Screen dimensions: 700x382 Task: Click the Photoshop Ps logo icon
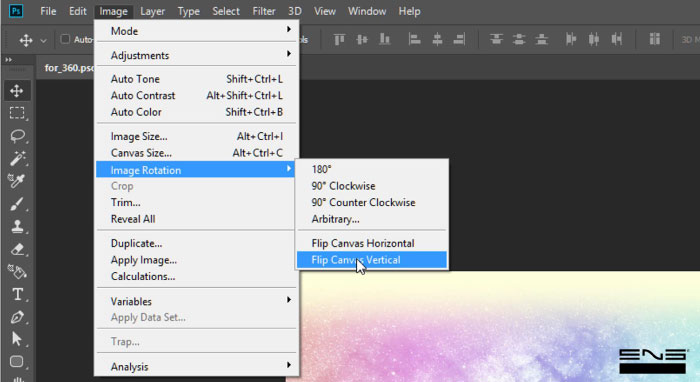(16, 11)
